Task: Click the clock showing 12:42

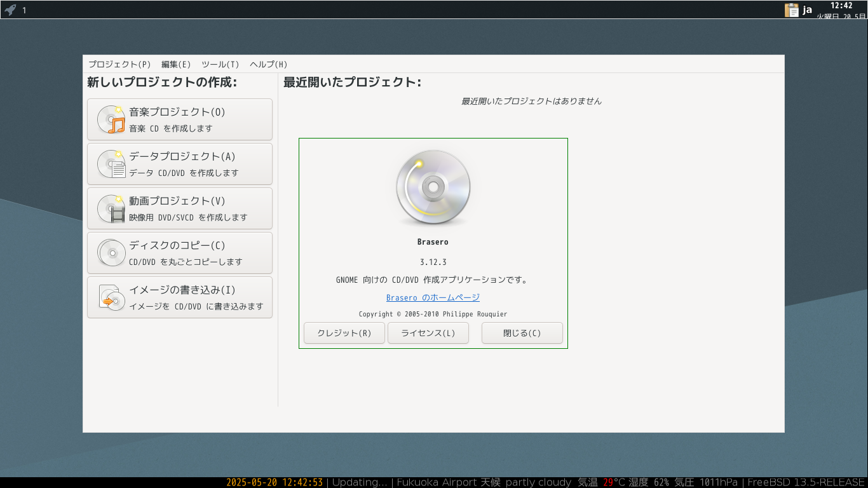Action: click(x=841, y=6)
